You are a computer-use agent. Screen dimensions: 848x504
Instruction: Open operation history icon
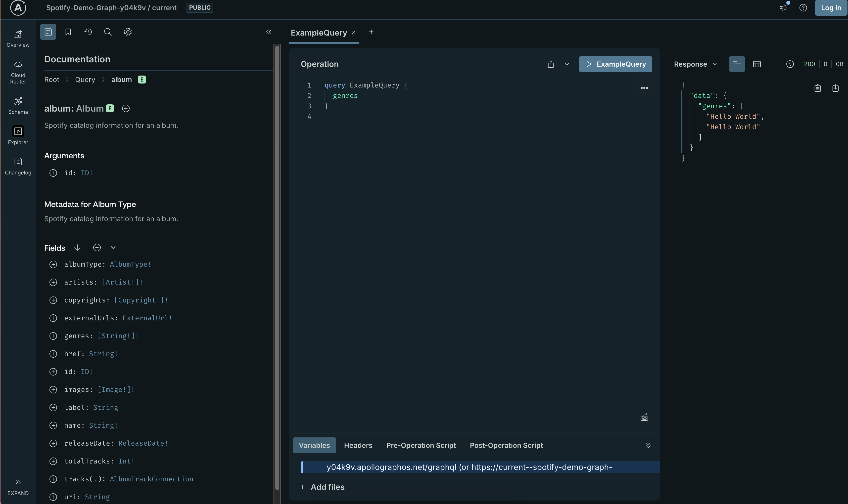88,32
